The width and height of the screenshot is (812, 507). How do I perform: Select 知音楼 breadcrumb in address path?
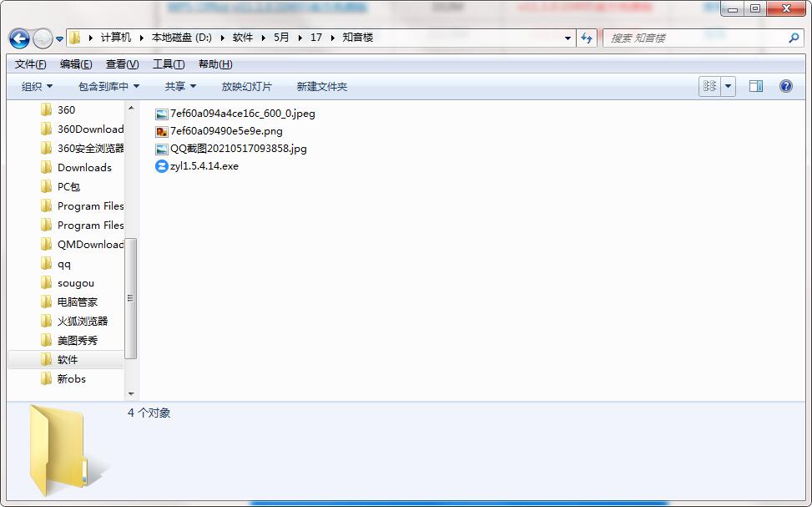358,38
